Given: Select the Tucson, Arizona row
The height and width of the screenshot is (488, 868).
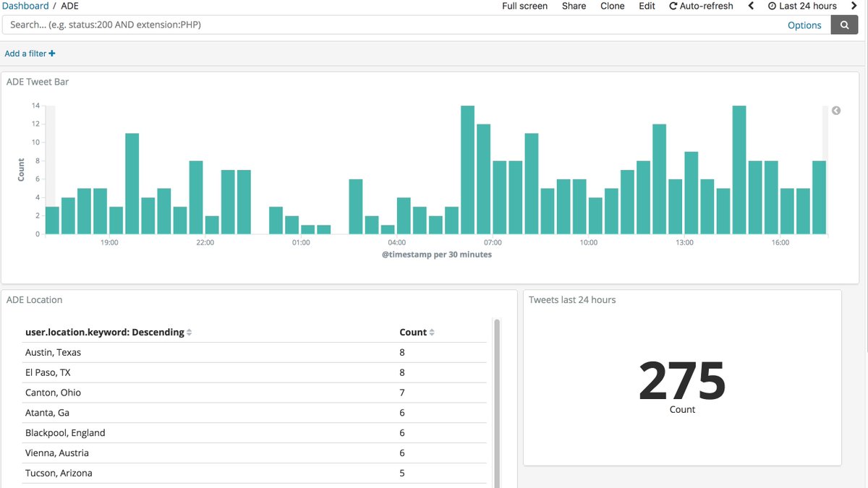Looking at the screenshot, I should (x=255, y=474).
